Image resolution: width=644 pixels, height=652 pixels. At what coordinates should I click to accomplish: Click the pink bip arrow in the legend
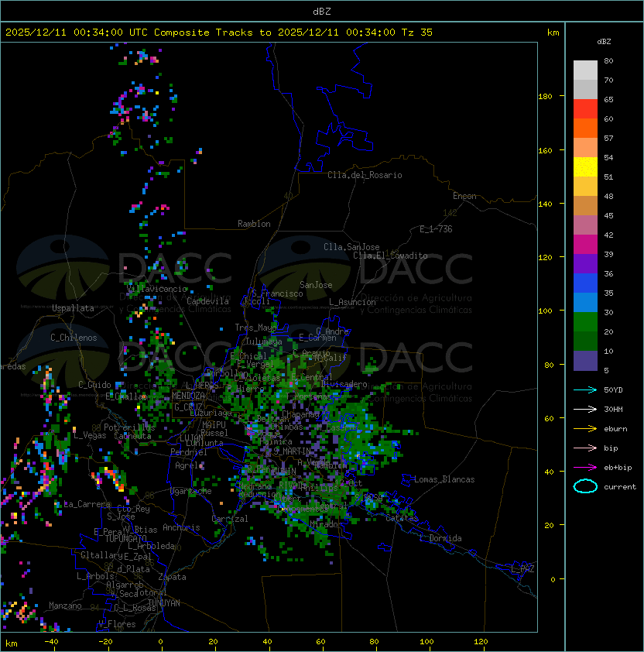point(585,448)
